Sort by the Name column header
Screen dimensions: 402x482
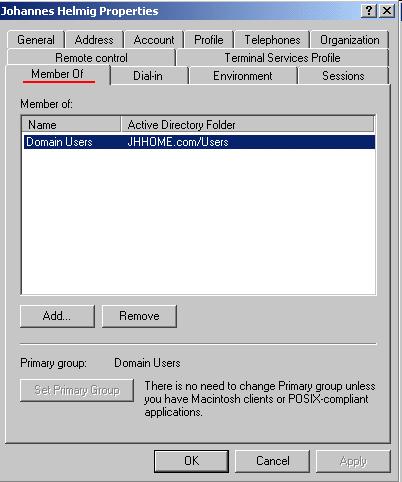coord(71,124)
